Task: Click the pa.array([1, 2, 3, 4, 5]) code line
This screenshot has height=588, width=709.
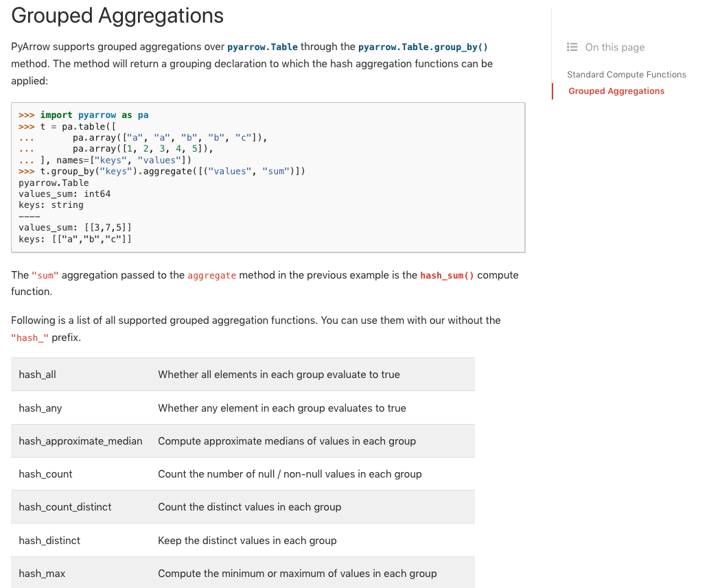Action: tap(116, 149)
